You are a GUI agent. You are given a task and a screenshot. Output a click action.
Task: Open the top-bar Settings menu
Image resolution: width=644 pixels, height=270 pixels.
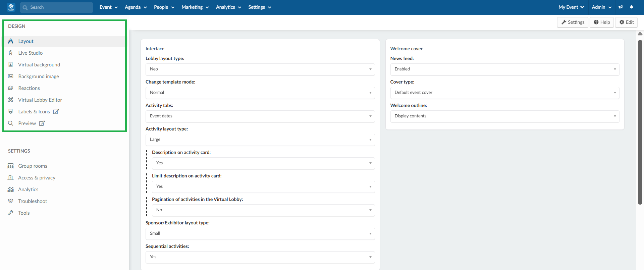coord(260,7)
